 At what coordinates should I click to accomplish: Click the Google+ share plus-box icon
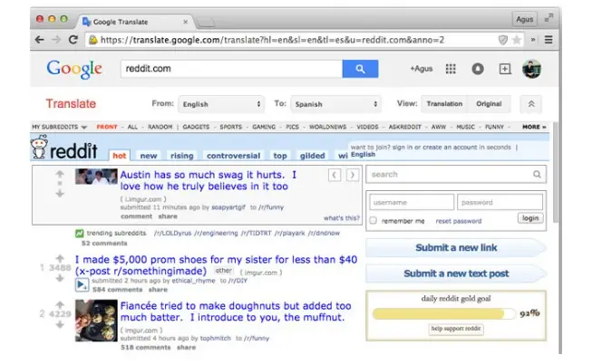(x=505, y=69)
